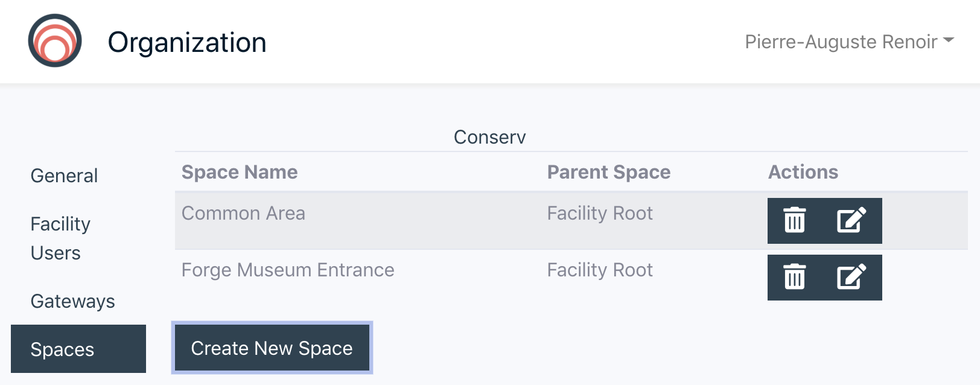Open the General settings section
980x385 pixels.
64,176
